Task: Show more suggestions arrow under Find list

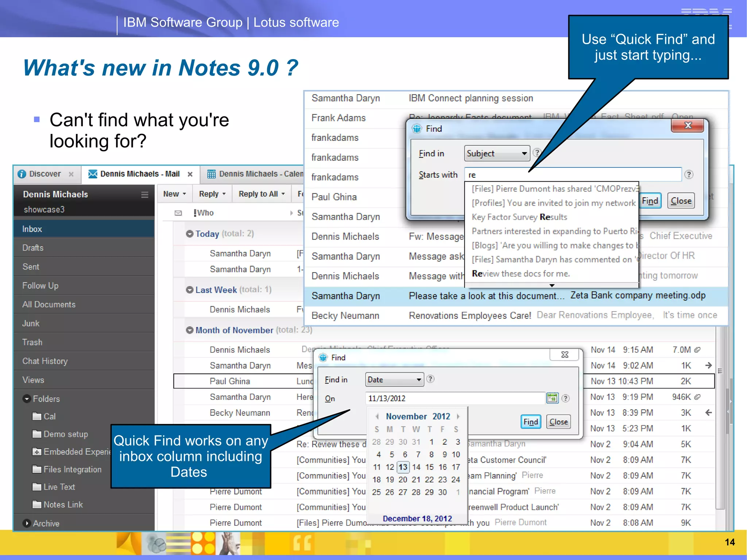Action: pos(552,285)
